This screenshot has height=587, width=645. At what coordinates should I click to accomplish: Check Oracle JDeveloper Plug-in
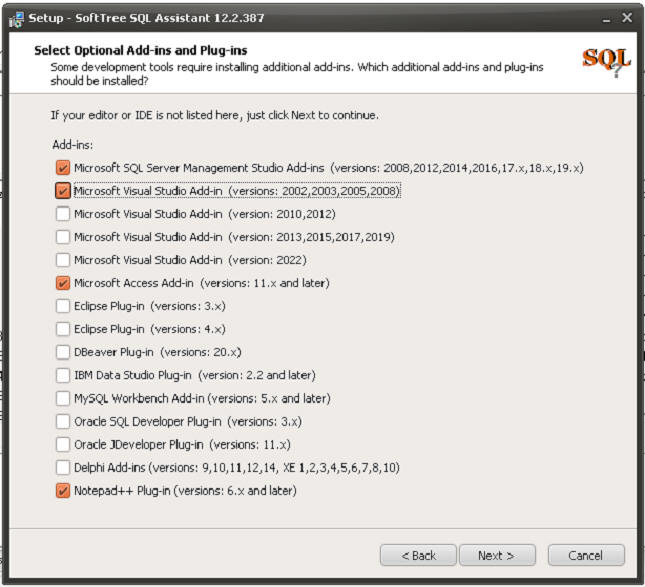click(63, 444)
